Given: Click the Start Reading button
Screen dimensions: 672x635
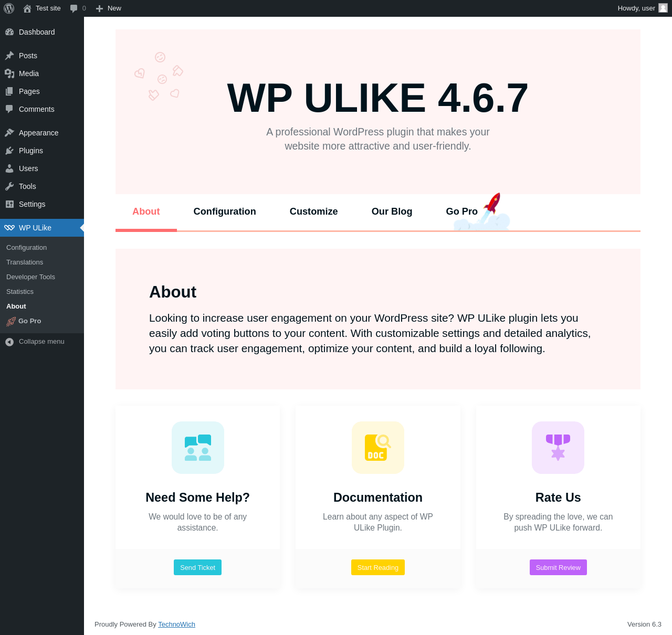Looking at the screenshot, I should (378, 567).
